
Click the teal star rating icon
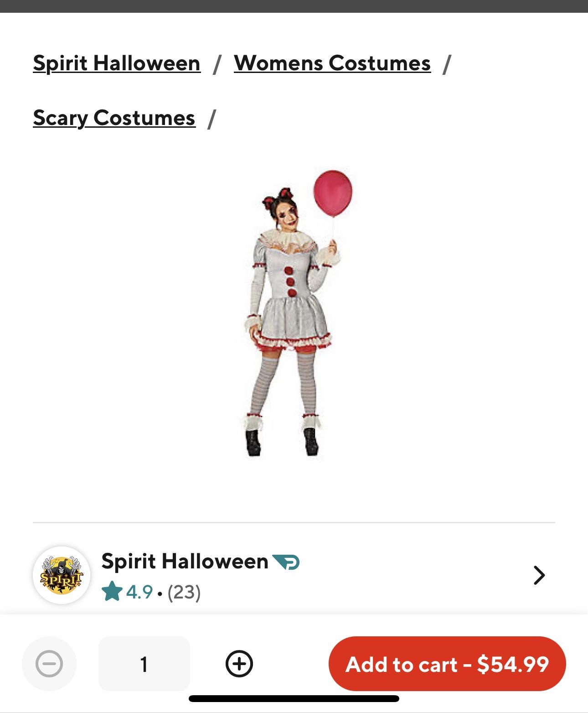(x=111, y=593)
